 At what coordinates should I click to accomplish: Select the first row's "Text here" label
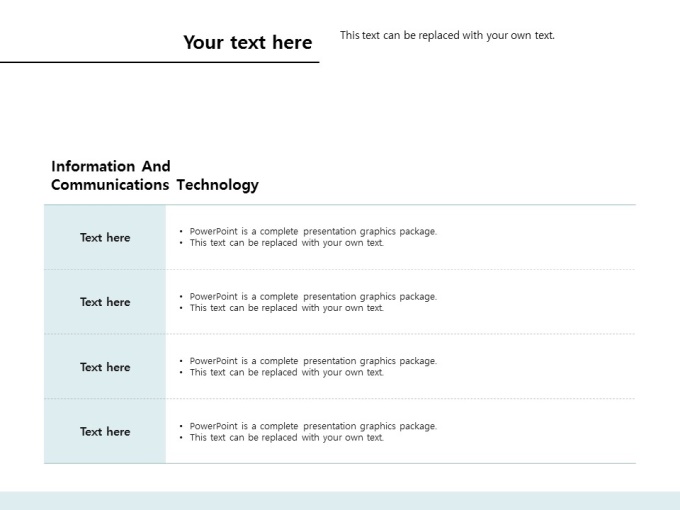click(105, 238)
